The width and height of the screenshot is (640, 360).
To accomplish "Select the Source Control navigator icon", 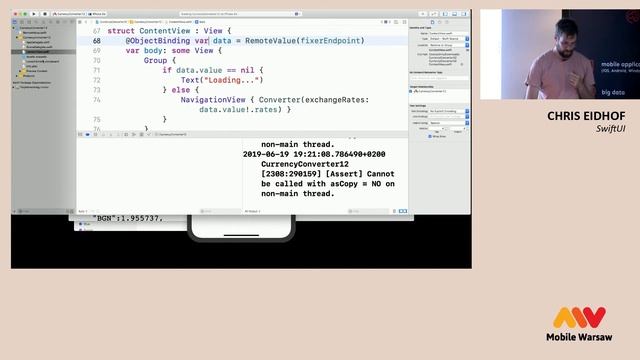I will click(22, 22).
